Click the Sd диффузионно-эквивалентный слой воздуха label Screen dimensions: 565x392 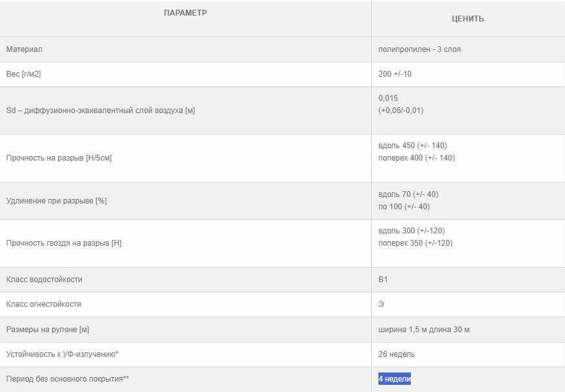coord(100,111)
